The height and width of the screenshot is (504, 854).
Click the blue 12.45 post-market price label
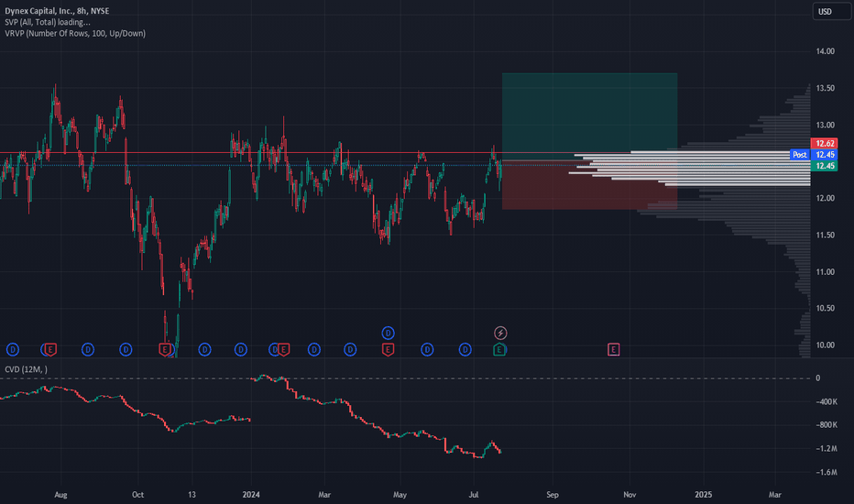coord(825,155)
